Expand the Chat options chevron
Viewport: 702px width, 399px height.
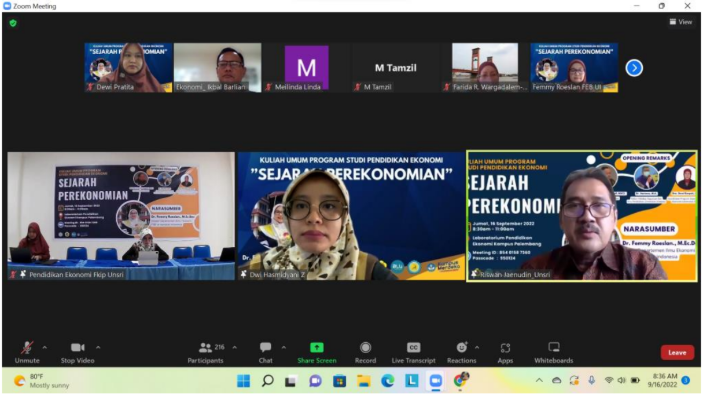pos(284,348)
